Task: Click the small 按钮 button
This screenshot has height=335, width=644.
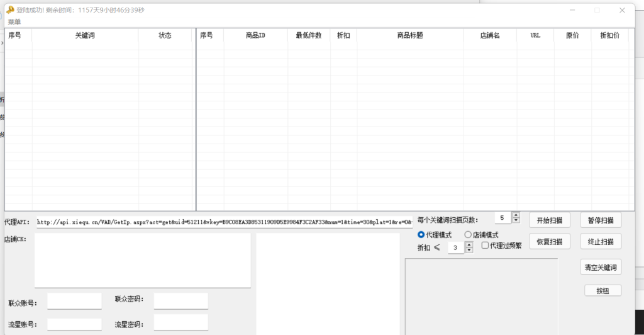Action: tap(602, 290)
